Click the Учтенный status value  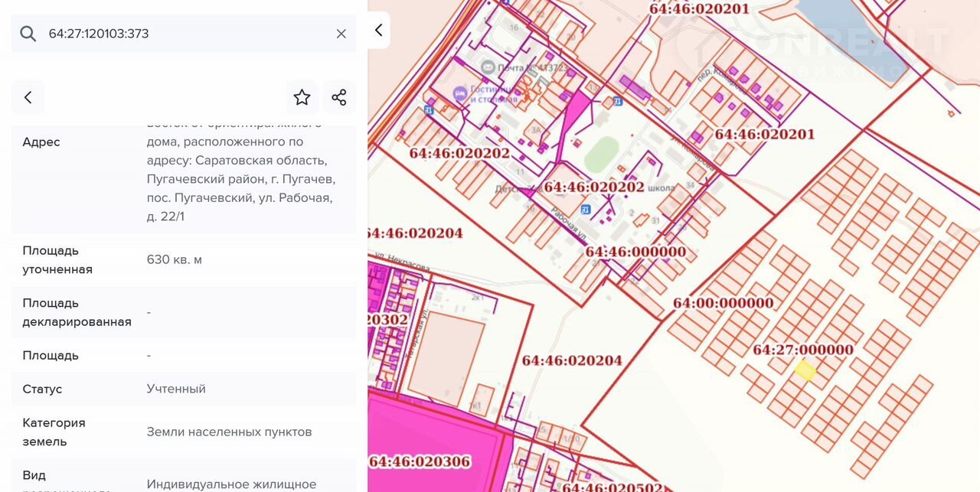pos(176,389)
